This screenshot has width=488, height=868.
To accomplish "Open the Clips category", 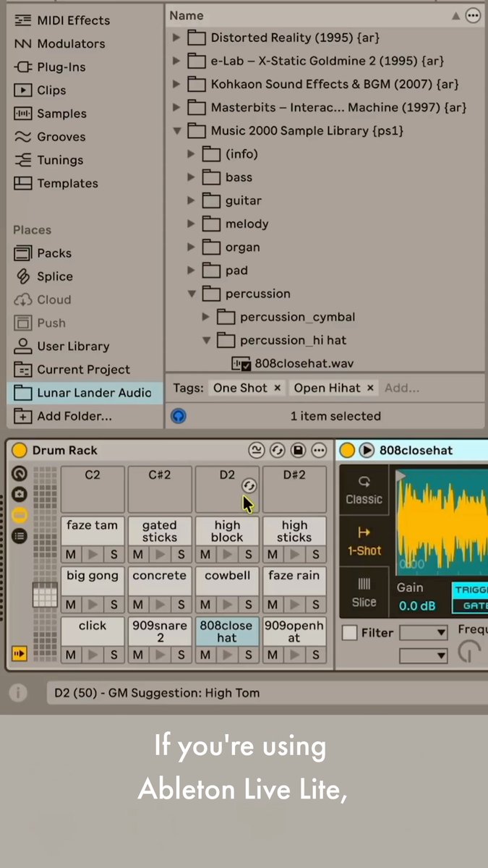I will click(x=40, y=90).
